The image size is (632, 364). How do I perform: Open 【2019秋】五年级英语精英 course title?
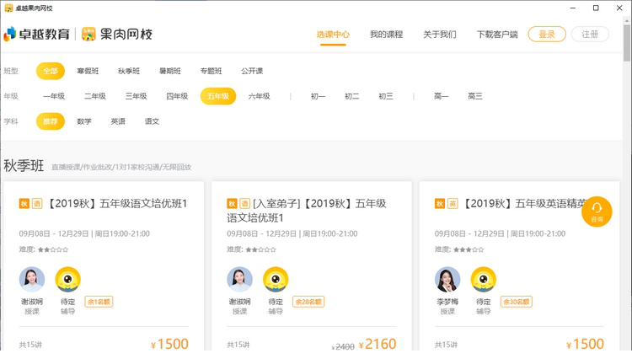[522, 204]
